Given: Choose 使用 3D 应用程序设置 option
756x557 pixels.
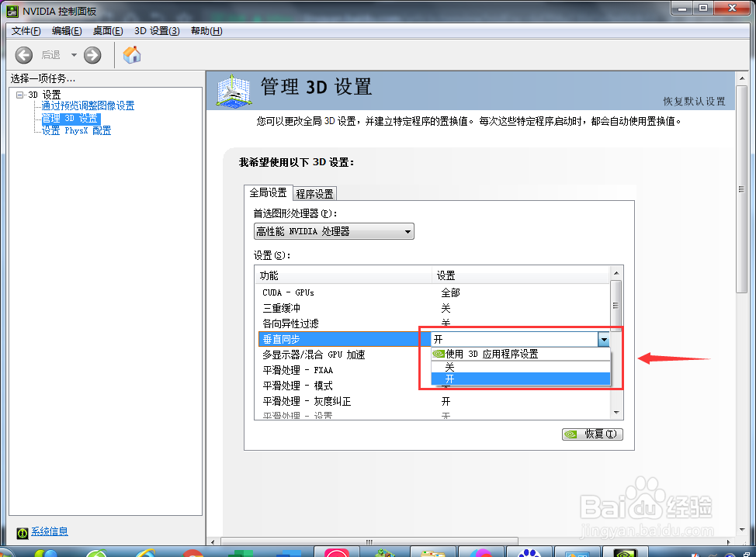Looking at the screenshot, I should tap(521, 355).
